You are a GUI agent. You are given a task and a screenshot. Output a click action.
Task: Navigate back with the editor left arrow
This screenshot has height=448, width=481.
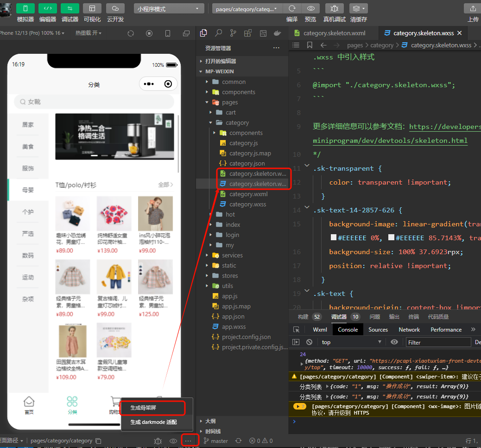[323, 45]
